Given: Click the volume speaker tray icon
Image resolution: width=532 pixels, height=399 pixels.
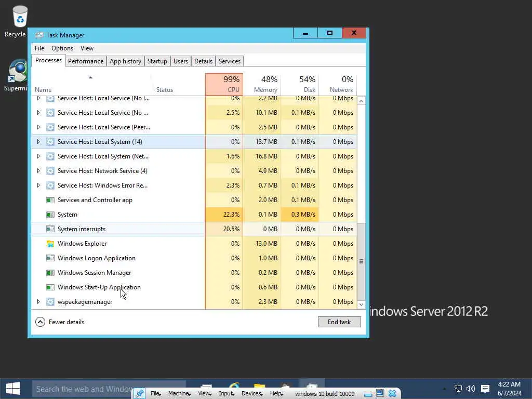Looking at the screenshot, I should (x=471, y=389).
